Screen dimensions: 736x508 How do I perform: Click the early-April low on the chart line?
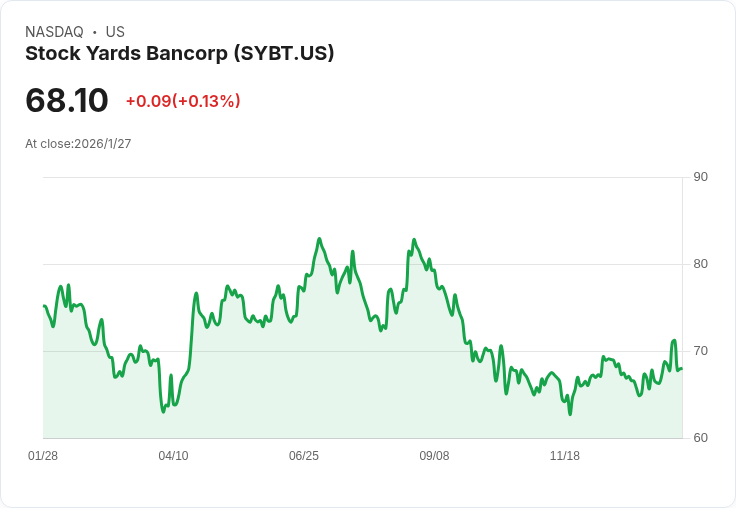click(163, 412)
